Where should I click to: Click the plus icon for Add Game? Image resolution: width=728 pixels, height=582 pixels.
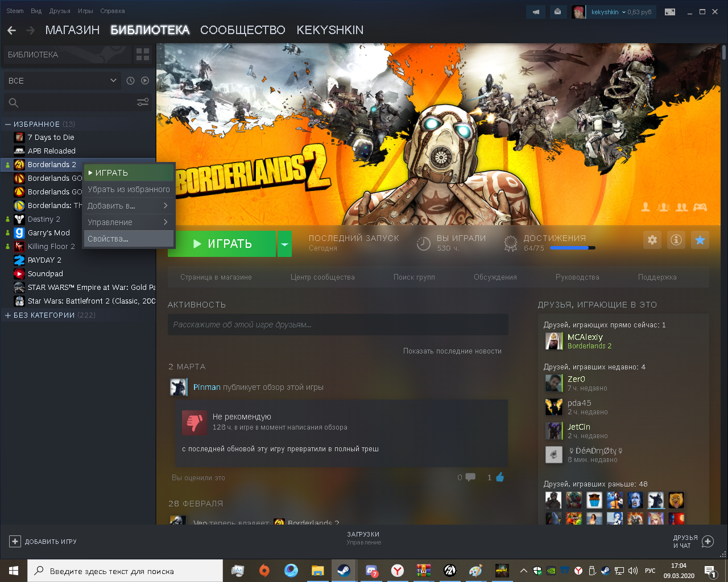pos(15,542)
